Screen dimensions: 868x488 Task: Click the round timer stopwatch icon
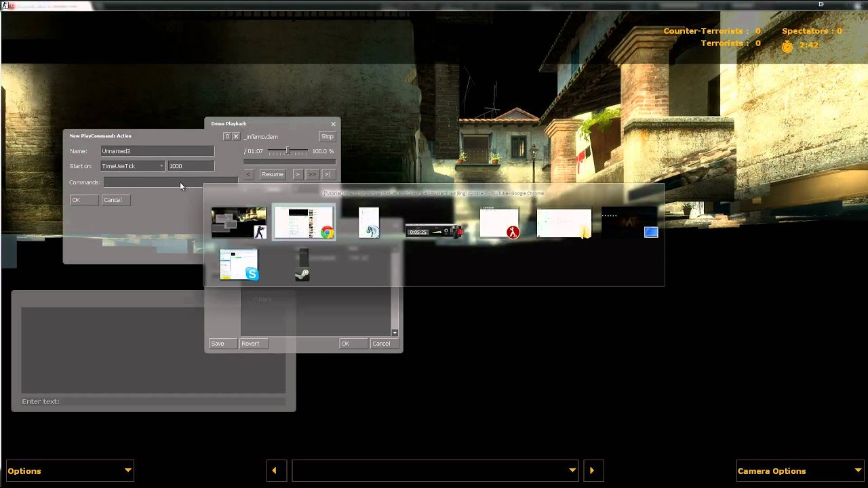787,46
